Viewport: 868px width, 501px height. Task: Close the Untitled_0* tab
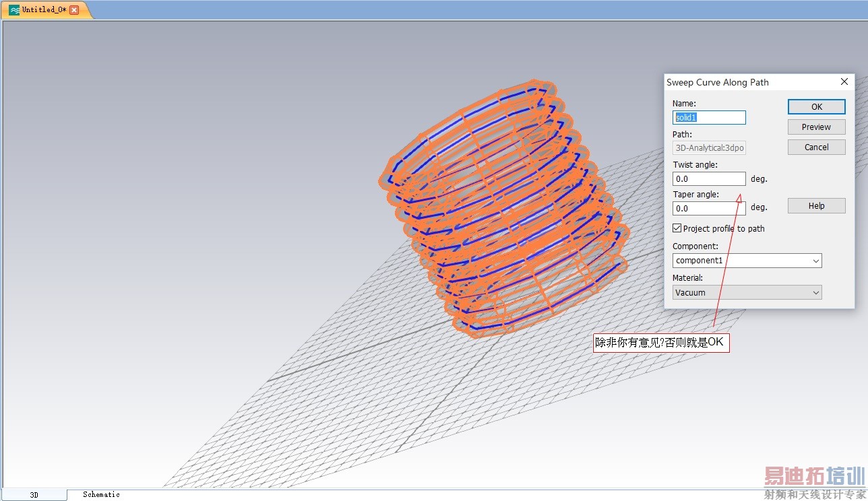pos(74,10)
